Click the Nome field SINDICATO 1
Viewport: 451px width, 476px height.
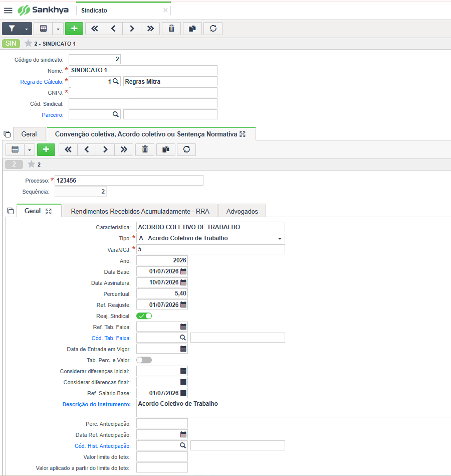[143, 70]
